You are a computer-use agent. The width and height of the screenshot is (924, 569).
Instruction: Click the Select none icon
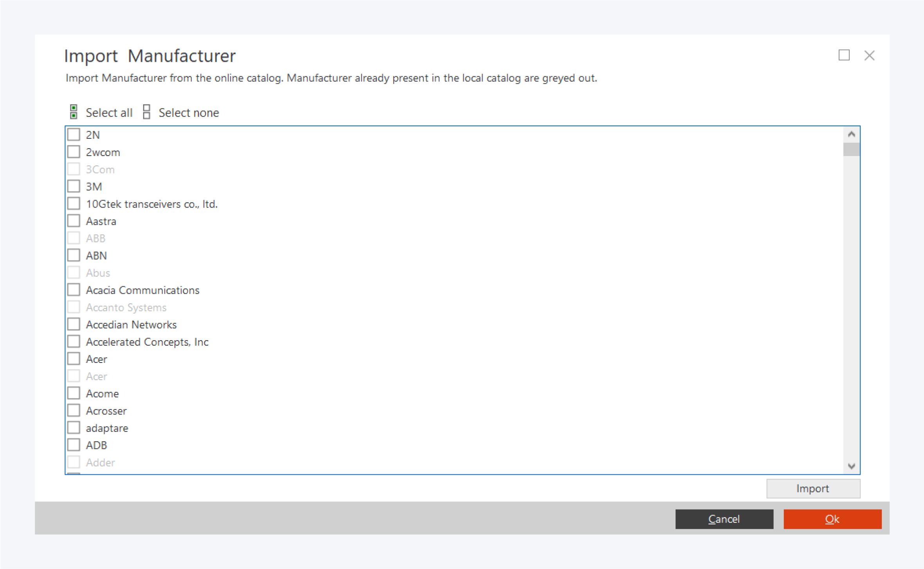click(x=147, y=112)
